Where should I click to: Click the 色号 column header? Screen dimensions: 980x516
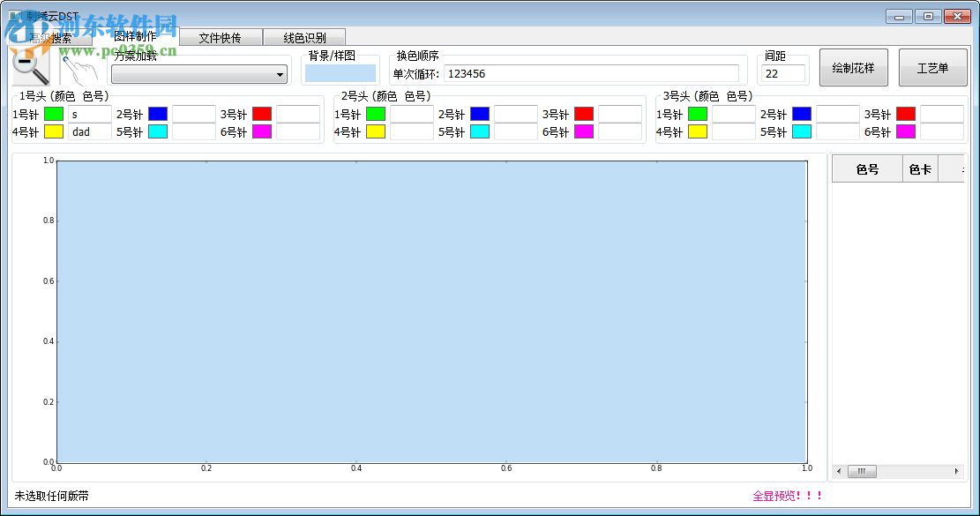867,168
